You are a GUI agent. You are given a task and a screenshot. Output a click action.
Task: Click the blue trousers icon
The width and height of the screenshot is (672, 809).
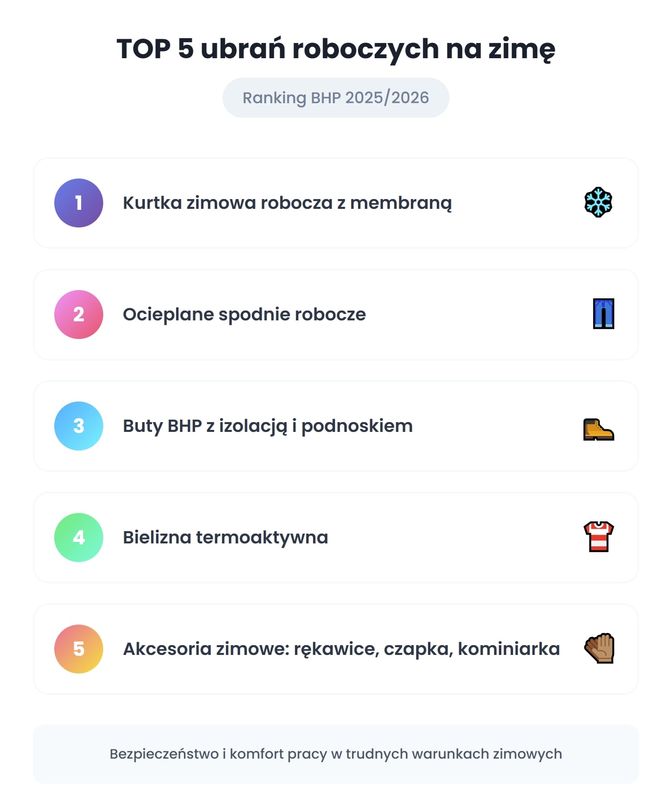603,314
